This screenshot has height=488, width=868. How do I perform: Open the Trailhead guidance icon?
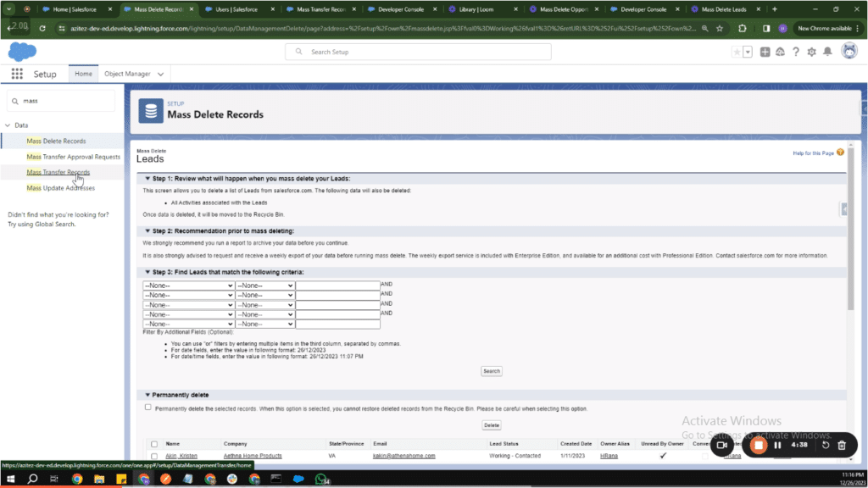[x=780, y=52]
